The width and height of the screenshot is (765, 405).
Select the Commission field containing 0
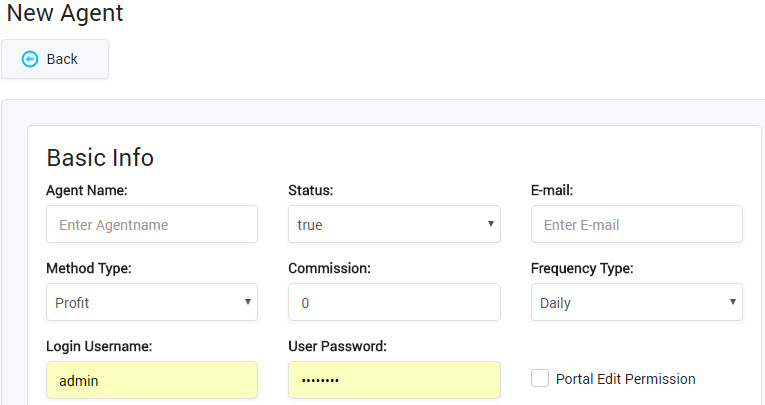[394, 302]
